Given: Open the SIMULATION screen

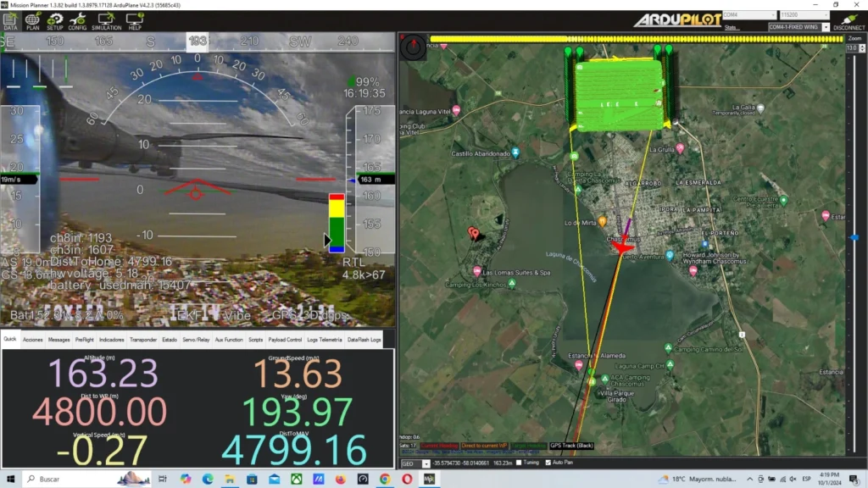Looking at the screenshot, I should pos(106,20).
